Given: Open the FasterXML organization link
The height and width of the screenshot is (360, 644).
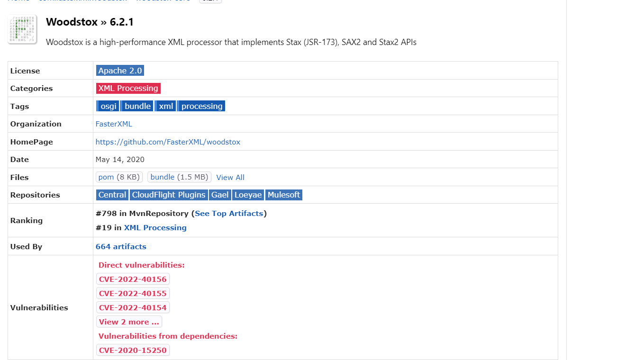Looking at the screenshot, I should [x=114, y=124].
